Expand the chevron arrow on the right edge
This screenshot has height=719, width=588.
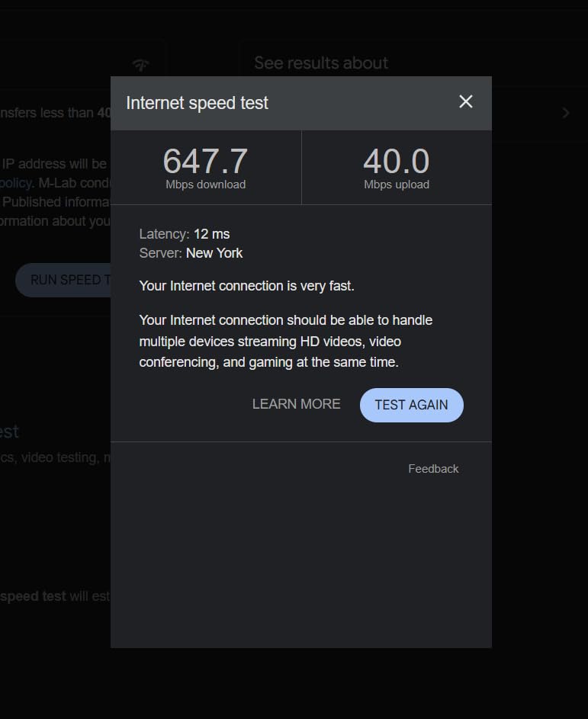[566, 113]
